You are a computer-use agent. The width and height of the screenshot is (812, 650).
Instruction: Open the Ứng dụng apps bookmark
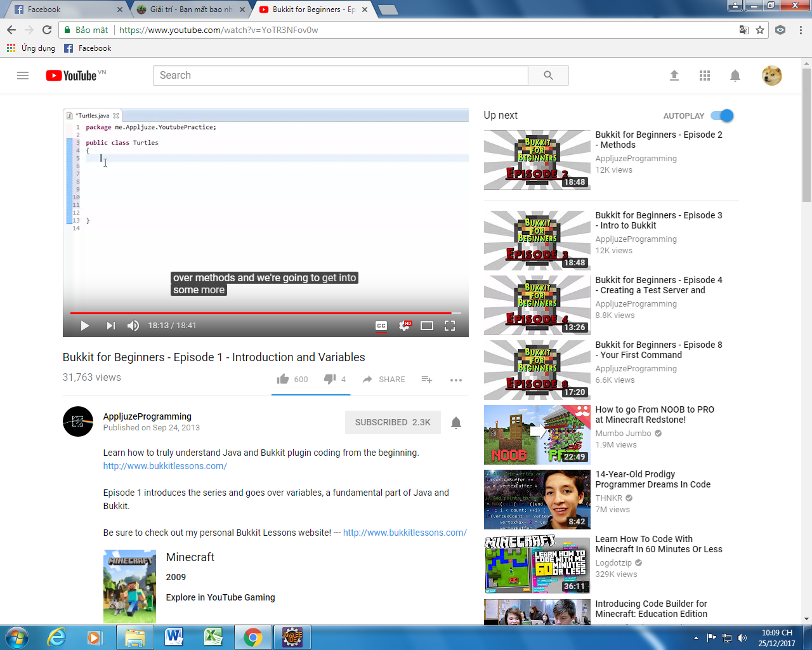[31, 48]
